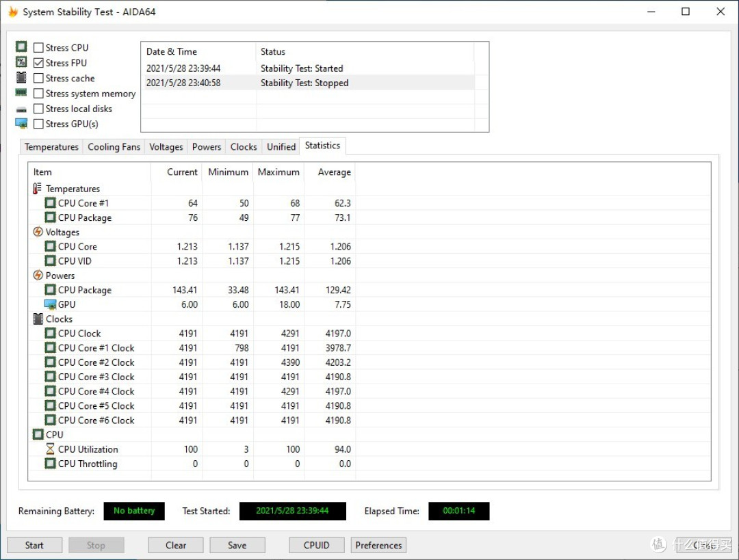Click the CPU Core #6 Clock icon
Viewport: 739px width, 560px height.
click(x=50, y=420)
